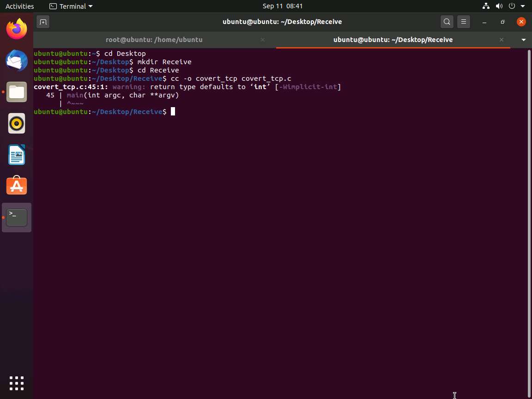Launch LibreOffice Writer from the dock
This screenshot has width=532, height=399.
tap(17, 155)
